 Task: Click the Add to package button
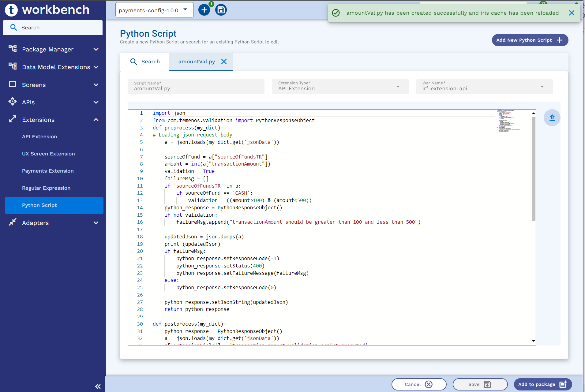(542, 384)
